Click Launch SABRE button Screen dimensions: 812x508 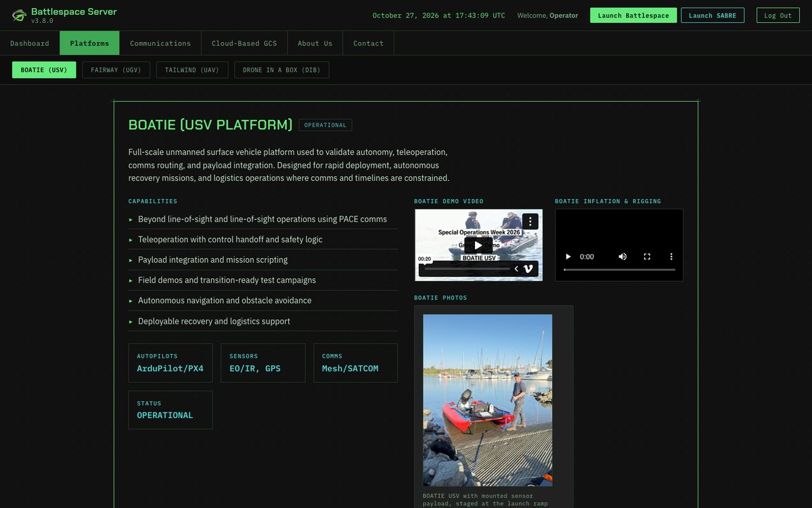pos(713,16)
